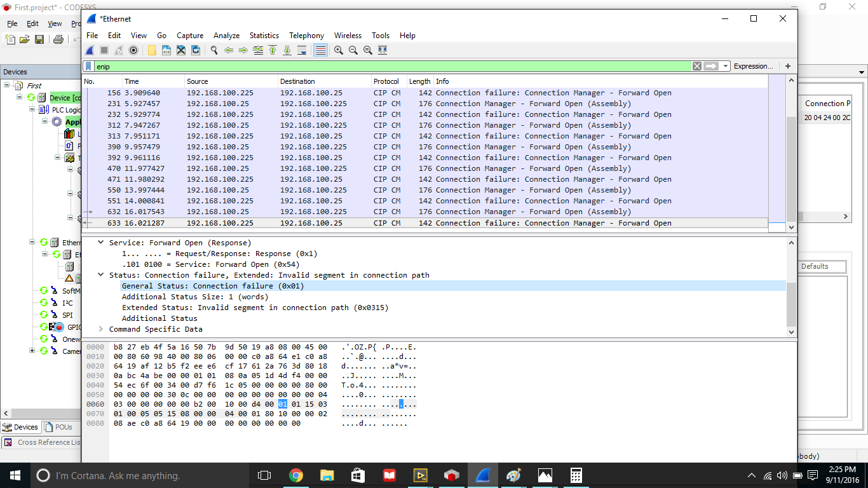The height and width of the screenshot is (488, 868).
Task: Open the Telephony menu
Action: coord(306,36)
